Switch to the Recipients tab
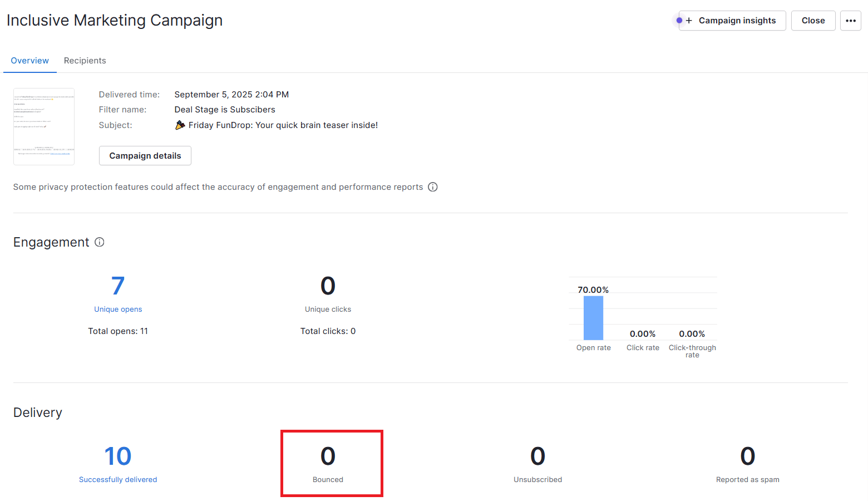The width and height of the screenshot is (868, 501). tap(85, 60)
